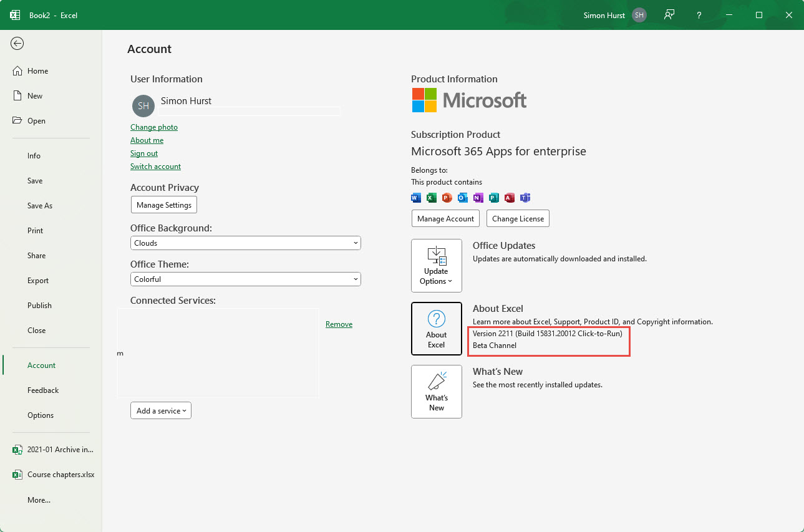
Task: Click the SH profile avatar in title bar
Action: click(639, 15)
